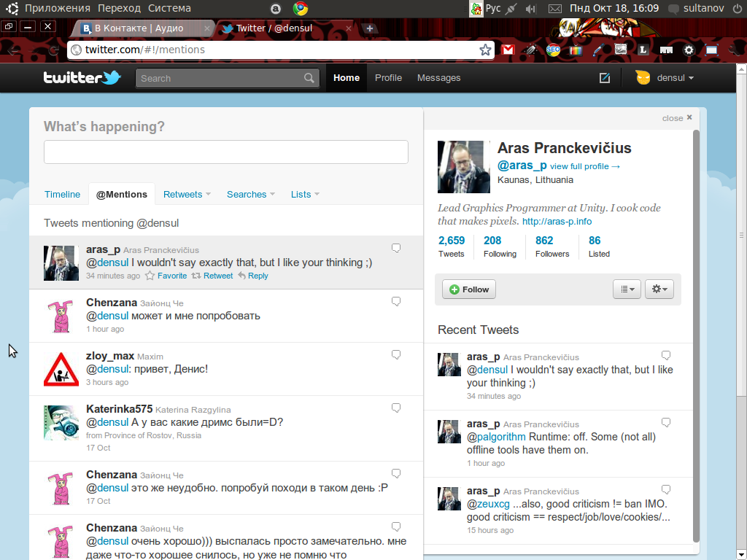Switch to the Timeline tab
747x560 pixels.
[x=63, y=194]
